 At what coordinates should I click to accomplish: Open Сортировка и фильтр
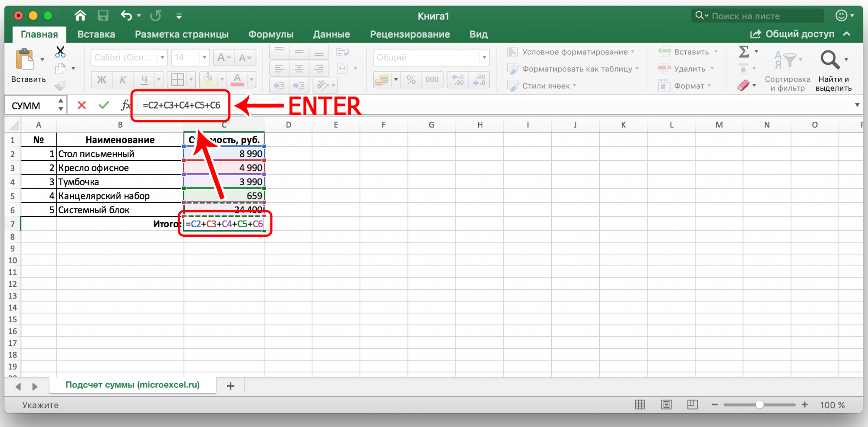[788, 70]
